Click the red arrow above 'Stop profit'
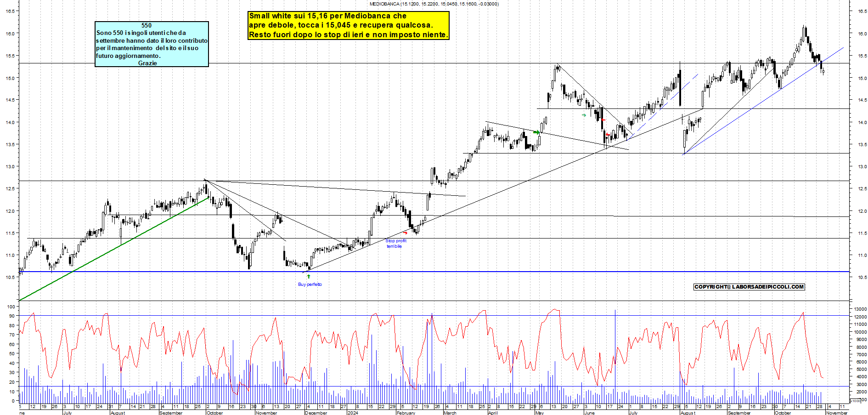The width and height of the screenshot is (868, 415). coord(405,233)
